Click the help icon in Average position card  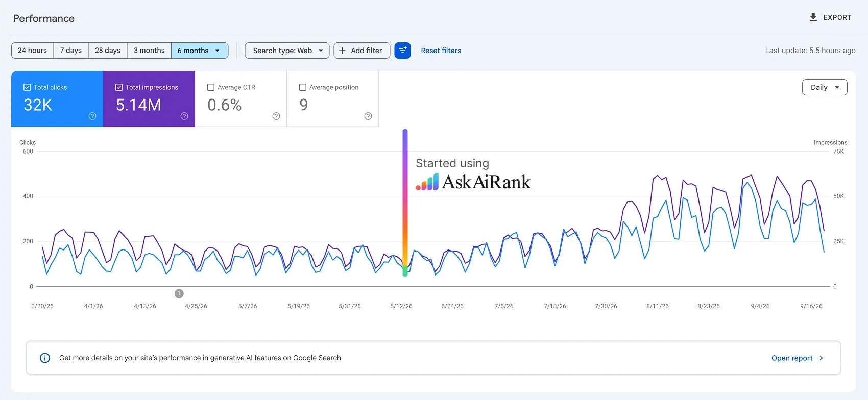(x=368, y=116)
